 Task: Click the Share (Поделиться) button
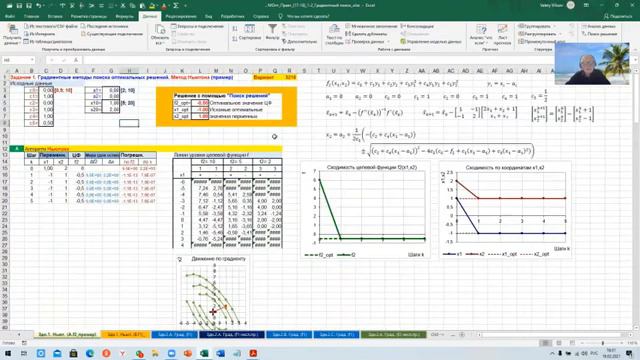tap(618, 16)
